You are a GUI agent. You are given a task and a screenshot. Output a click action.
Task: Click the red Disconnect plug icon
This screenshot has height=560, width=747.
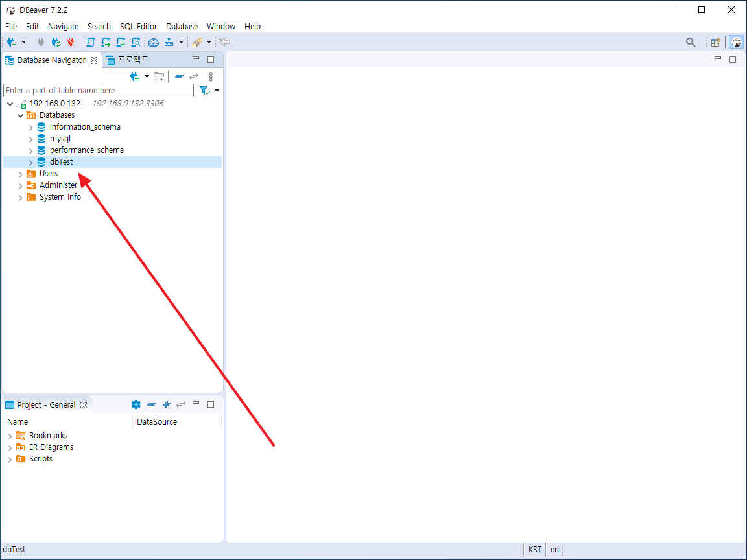(71, 42)
